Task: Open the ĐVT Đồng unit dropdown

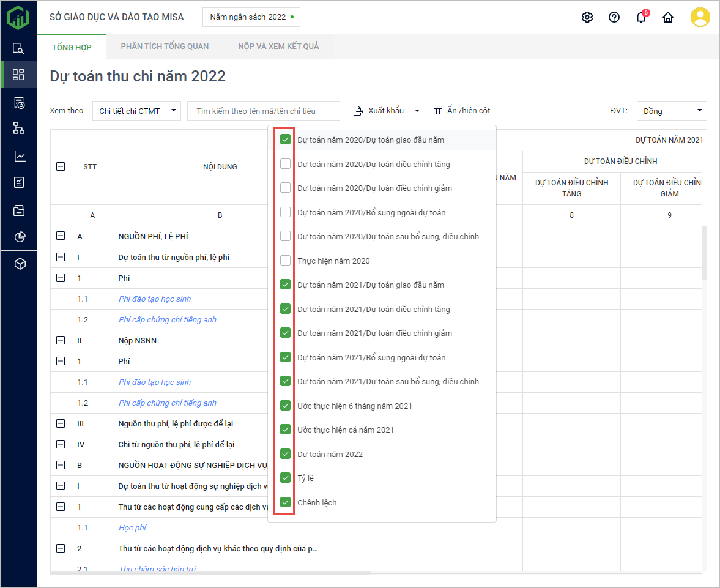Action: point(672,111)
